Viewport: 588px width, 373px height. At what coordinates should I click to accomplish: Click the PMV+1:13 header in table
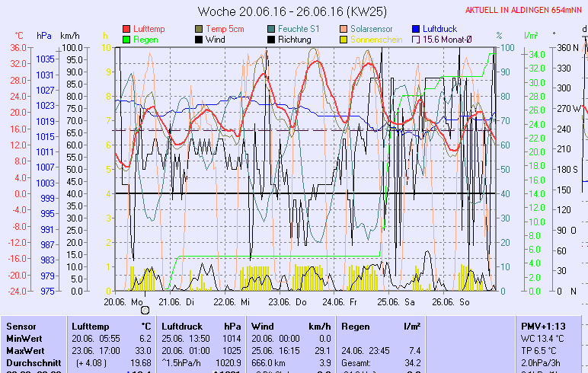[542, 326]
